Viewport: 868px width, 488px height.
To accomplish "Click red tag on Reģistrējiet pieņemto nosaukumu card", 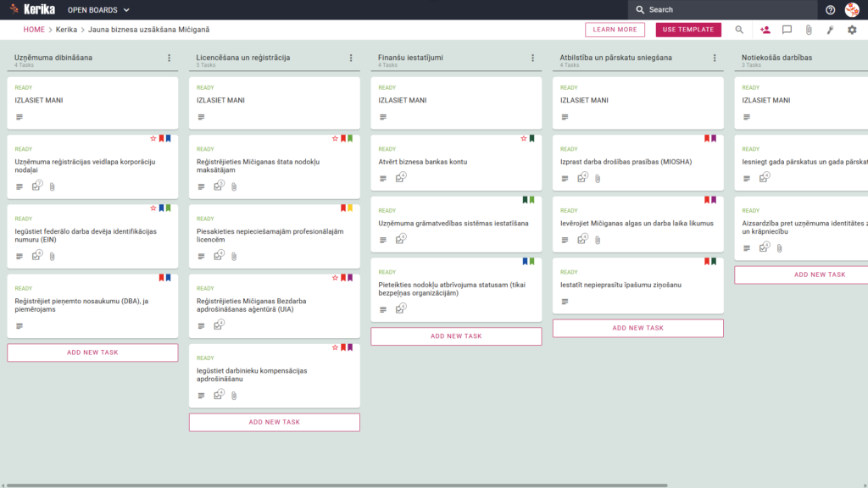I will (162, 278).
